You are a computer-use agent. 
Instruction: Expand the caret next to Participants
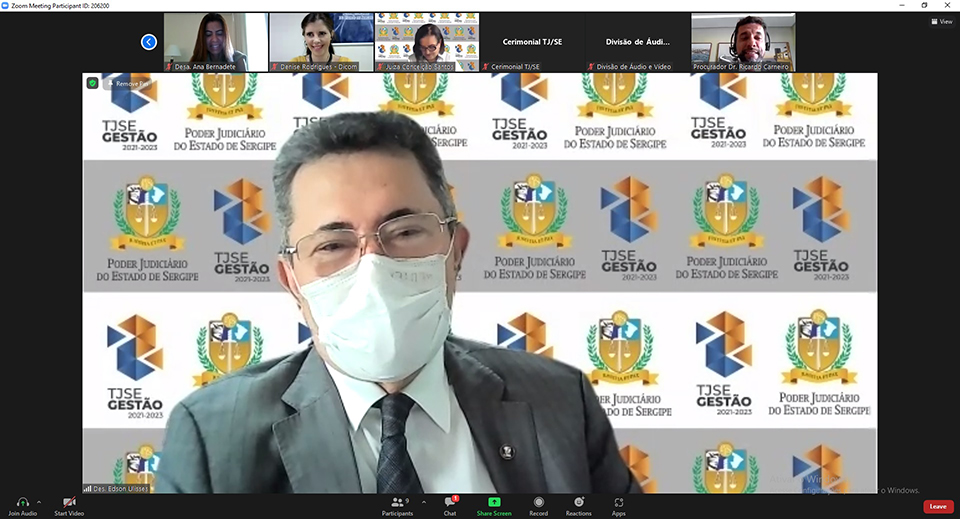(x=423, y=501)
